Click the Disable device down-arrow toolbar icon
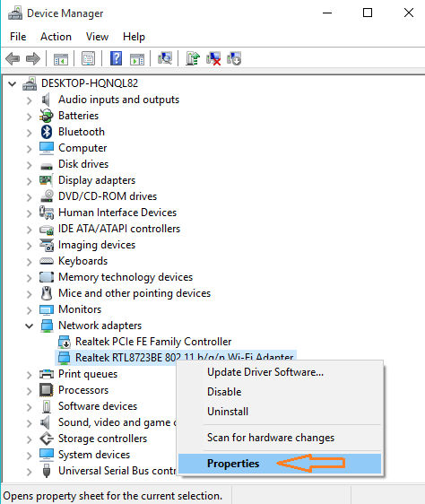This screenshot has height=504, width=425. pyautogui.click(x=234, y=58)
